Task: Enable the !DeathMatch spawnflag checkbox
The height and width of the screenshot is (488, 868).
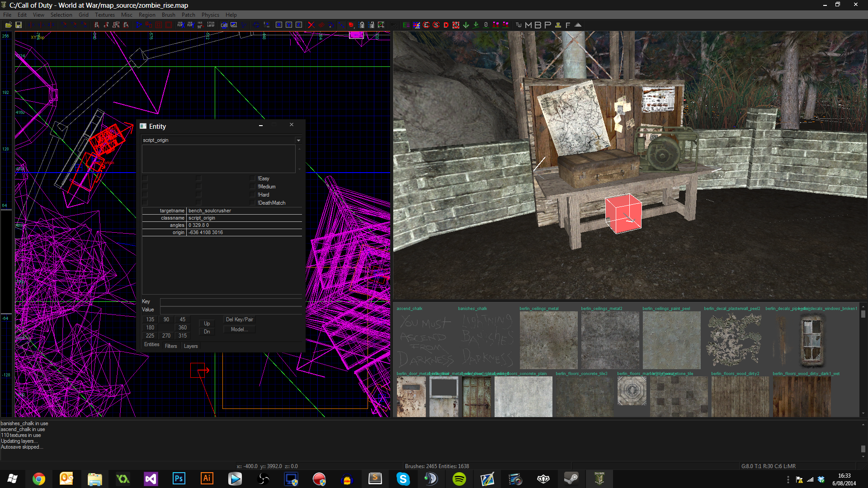Action: [253, 203]
